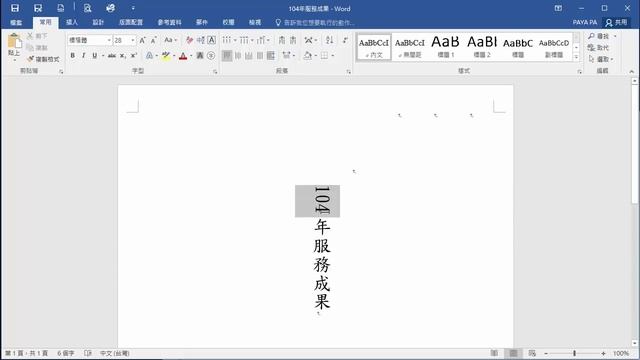This screenshot has width=640, height=360.
Task: Apply the yellow text highlight color
Action: (x=166, y=56)
